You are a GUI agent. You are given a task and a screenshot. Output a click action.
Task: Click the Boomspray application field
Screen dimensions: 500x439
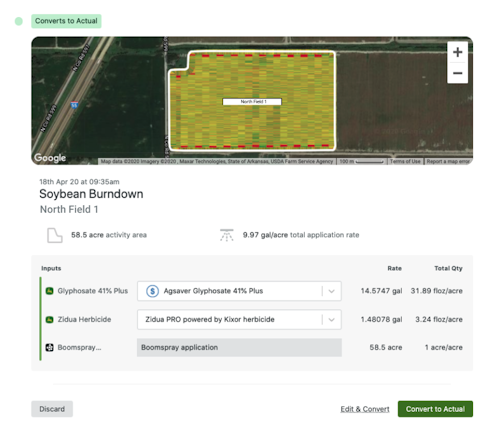click(239, 348)
